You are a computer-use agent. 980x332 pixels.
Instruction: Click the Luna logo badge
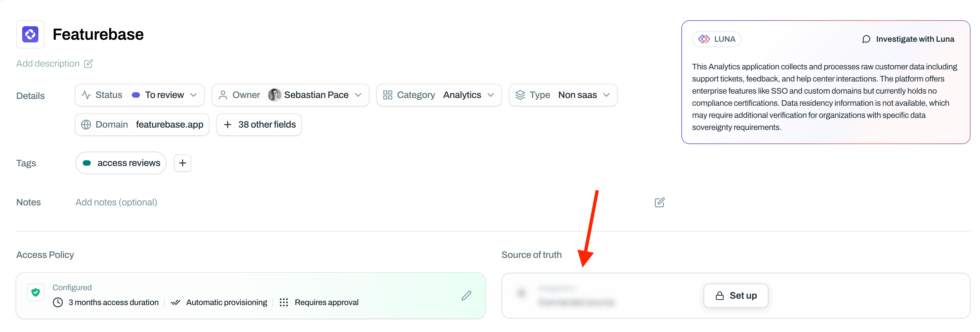(716, 39)
